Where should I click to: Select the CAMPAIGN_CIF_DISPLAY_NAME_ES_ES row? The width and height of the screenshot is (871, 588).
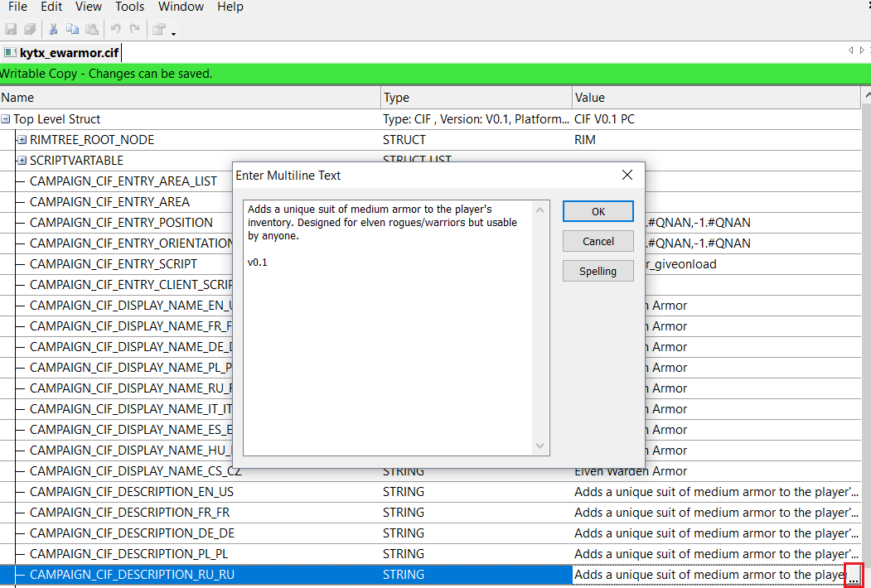131,430
